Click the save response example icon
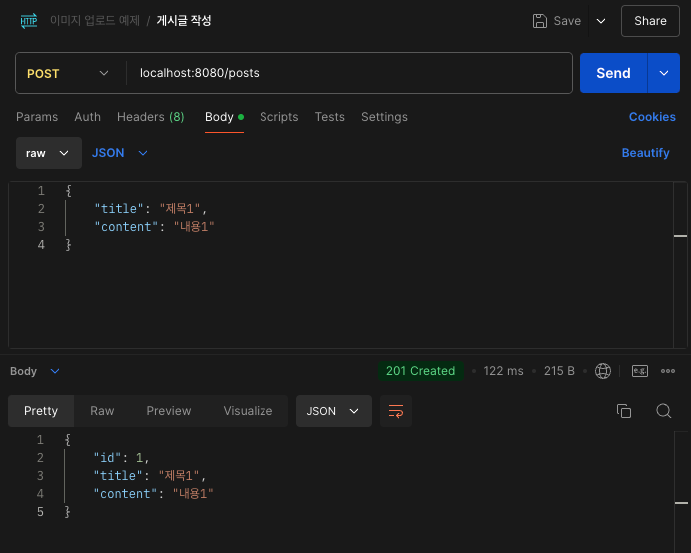This screenshot has width=691, height=553. [x=640, y=371]
